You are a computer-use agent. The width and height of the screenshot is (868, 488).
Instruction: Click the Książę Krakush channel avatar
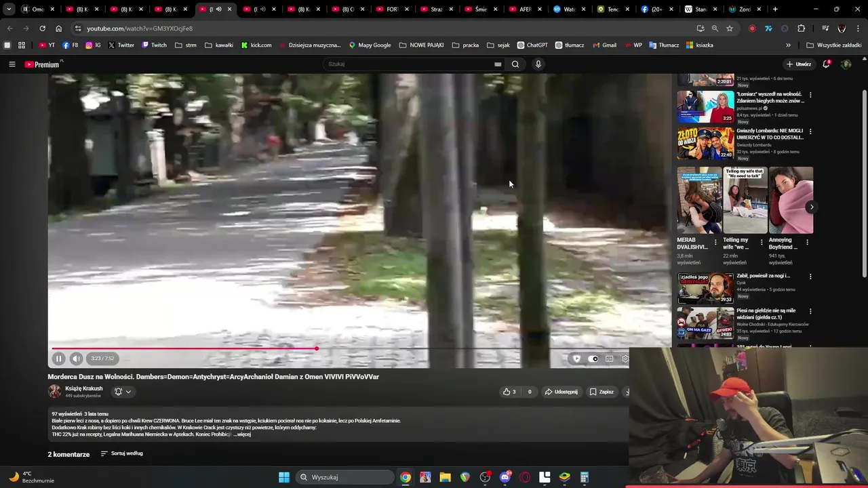click(x=54, y=391)
